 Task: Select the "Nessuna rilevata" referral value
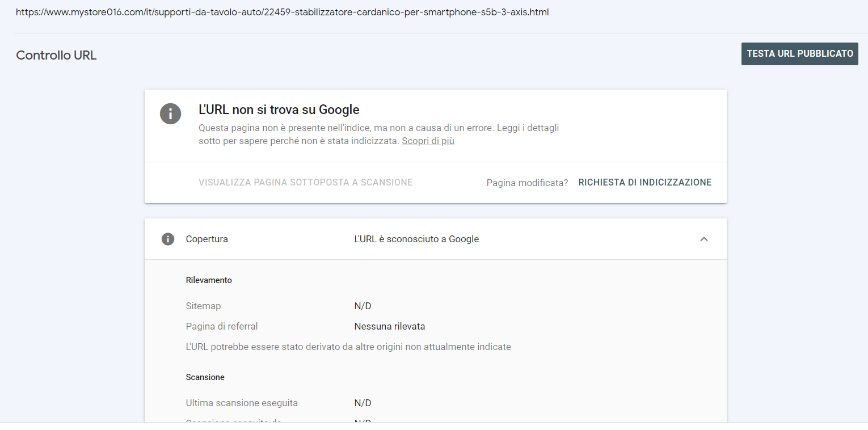[x=389, y=327]
